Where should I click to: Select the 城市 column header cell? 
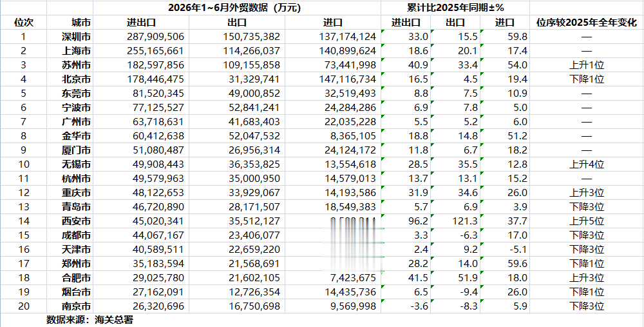(70, 23)
